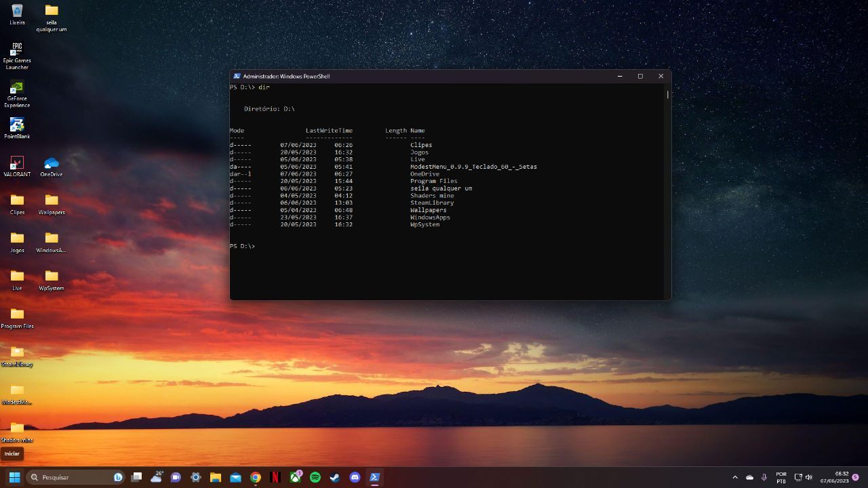Image resolution: width=868 pixels, height=488 pixels.
Task: Click the microphone tray icon
Action: point(764,477)
